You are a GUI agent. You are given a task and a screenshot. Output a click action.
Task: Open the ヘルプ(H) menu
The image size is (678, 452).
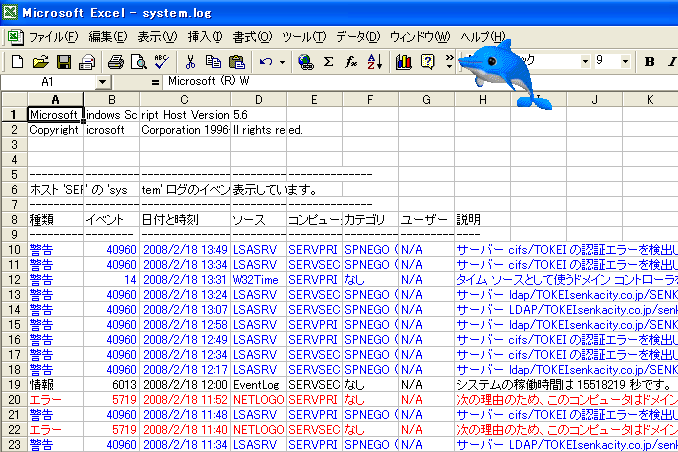[x=483, y=37]
